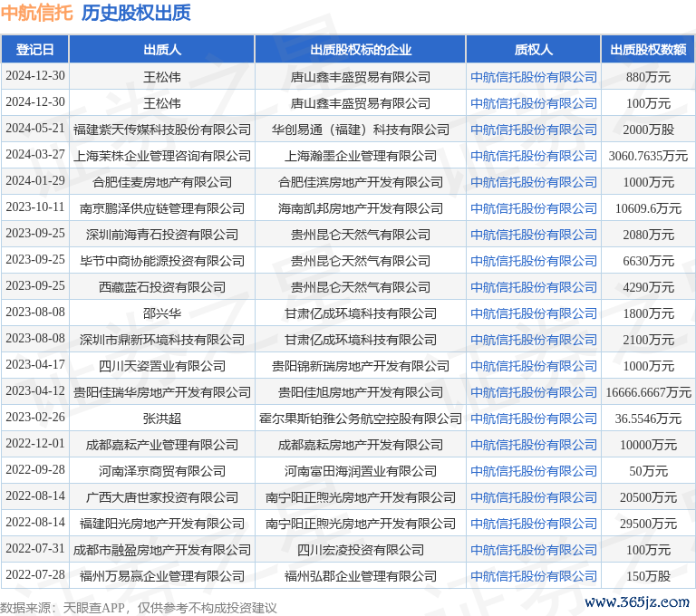
Task: Click target company 上海瀚墨企业管理有限公司
Action: (361, 156)
